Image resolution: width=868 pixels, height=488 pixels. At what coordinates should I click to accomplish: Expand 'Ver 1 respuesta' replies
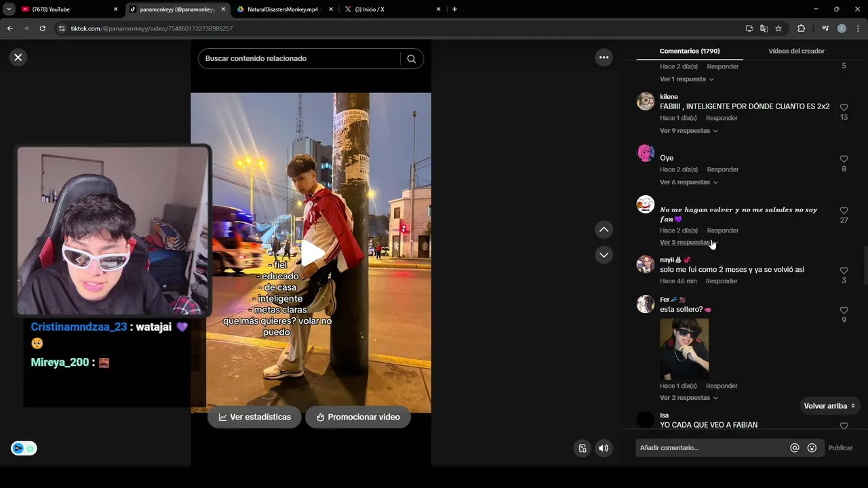[687, 79]
